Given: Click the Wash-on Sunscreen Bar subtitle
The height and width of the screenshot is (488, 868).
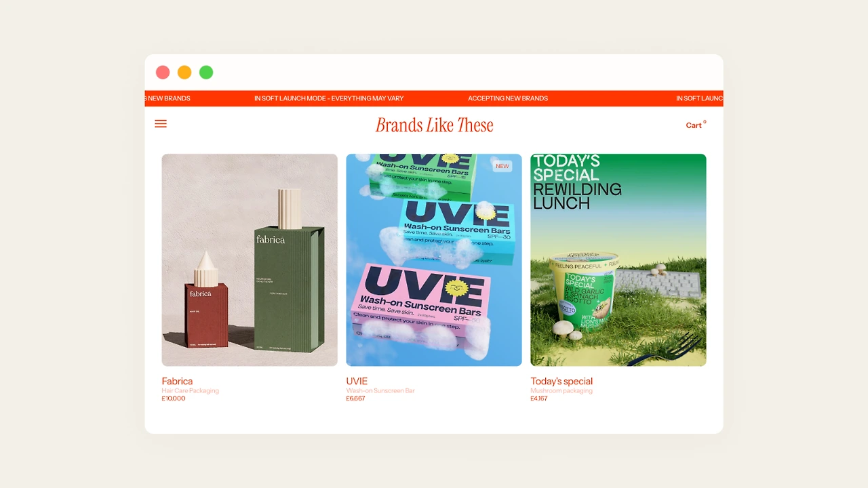Looking at the screenshot, I should (380, 390).
